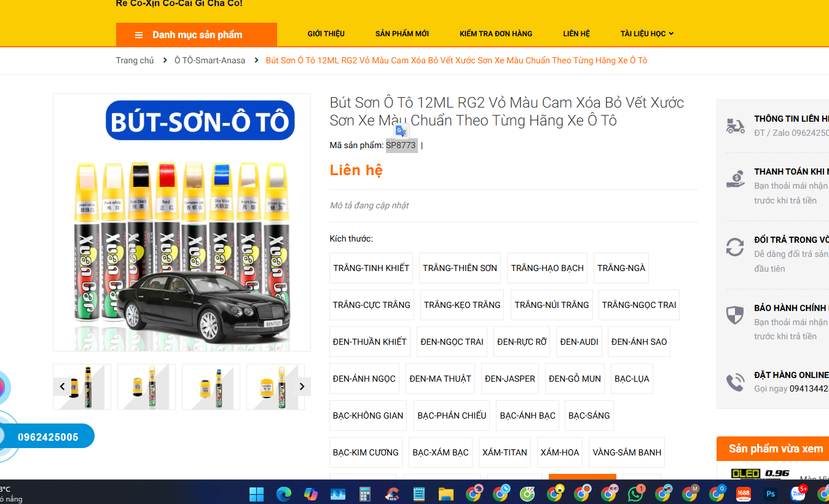Open the main product image of paint pens
This screenshot has width=829, height=504.
pos(182,222)
